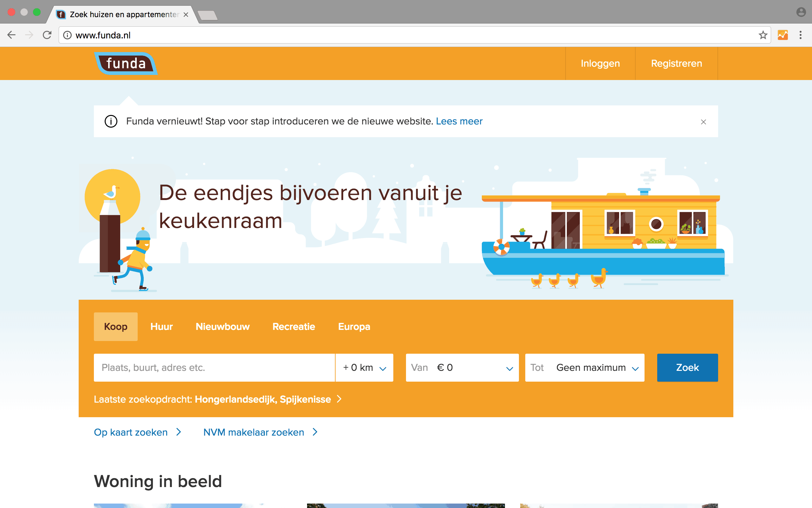Switch to the Recreatie tab
Screen dimensions: 812x508
tap(294, 327)
